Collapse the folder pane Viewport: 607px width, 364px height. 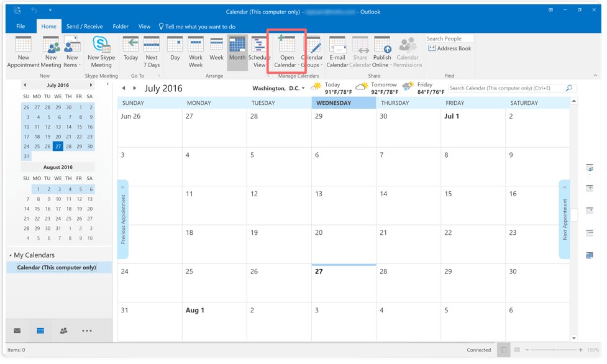click(x=107, y=84)
